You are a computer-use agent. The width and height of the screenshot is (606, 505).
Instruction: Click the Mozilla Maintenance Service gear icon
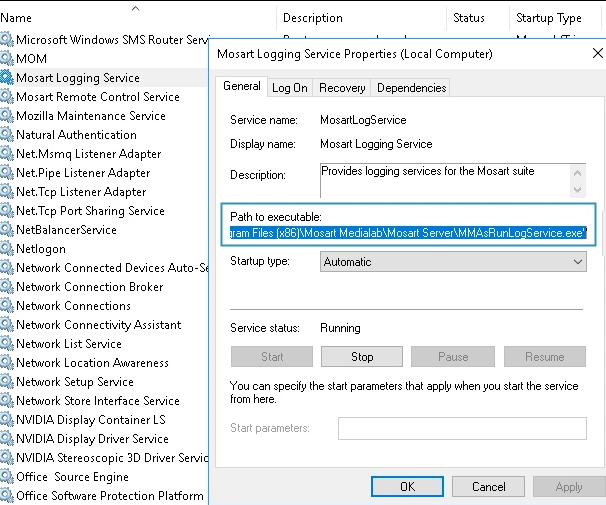pos(7,116)
